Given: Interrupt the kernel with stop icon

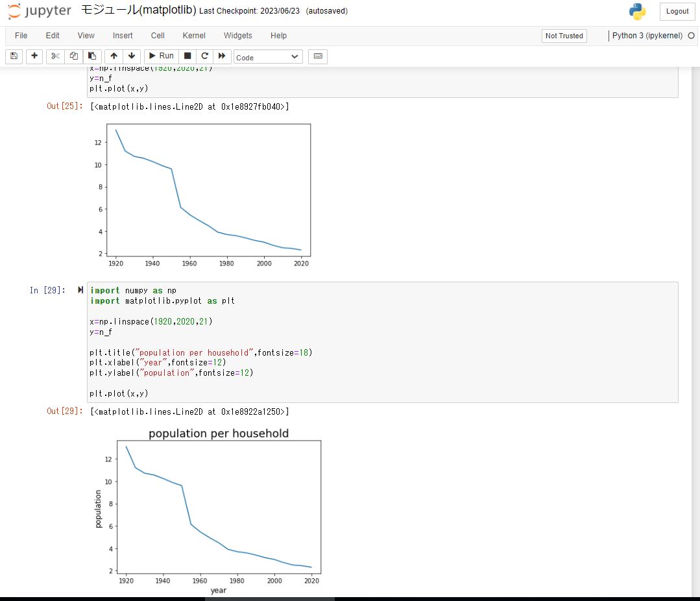Looking at the screenshot, I should pos(187,56).
